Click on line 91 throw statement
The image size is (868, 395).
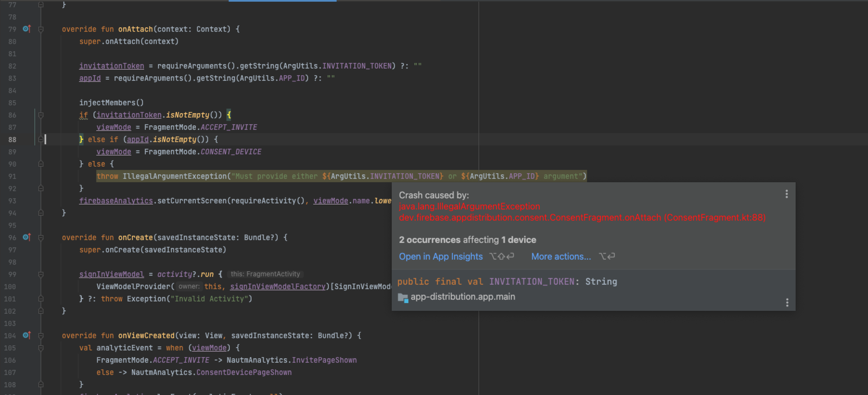tap(108, 176)
